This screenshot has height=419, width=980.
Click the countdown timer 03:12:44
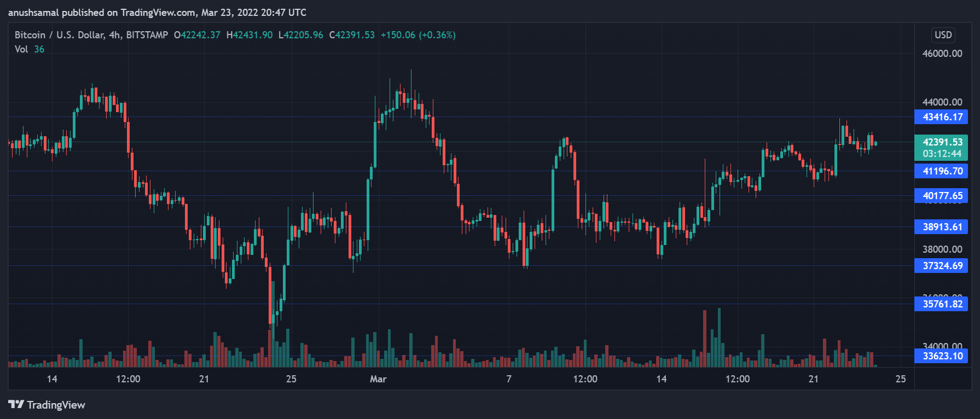pos(941,154)
